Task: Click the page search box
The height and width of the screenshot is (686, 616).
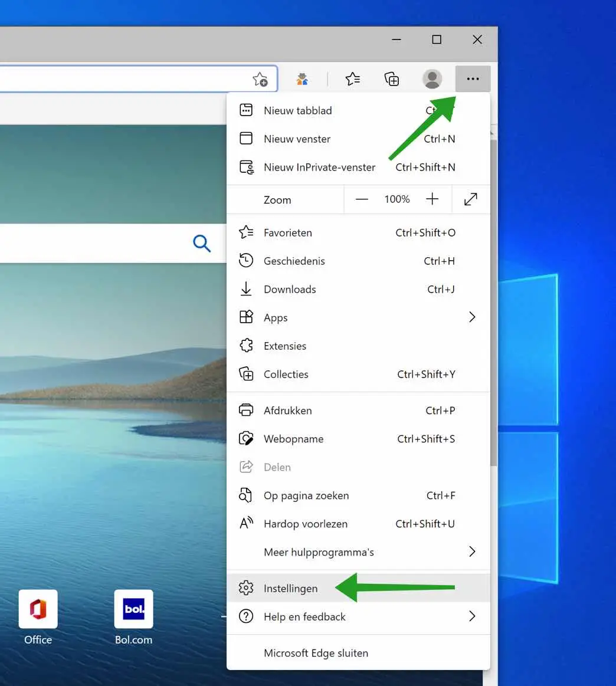Action: click(113, 243)
